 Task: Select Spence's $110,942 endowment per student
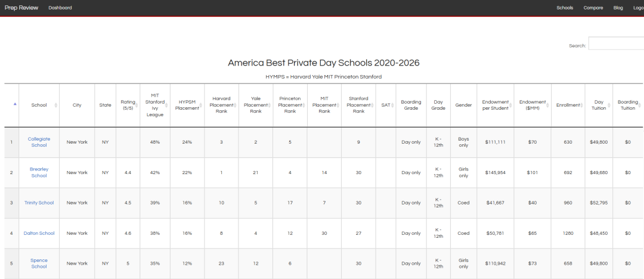[x=495, y=263]
